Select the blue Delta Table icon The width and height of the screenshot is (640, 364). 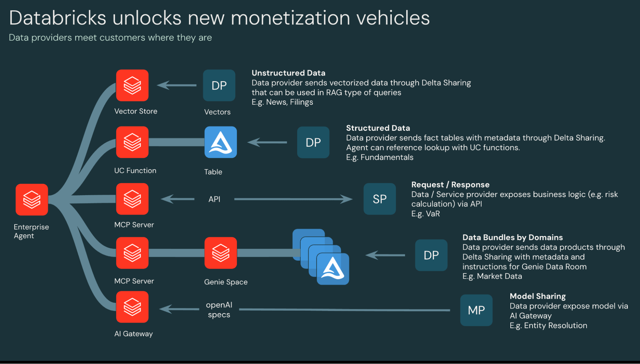click(220, 142)
